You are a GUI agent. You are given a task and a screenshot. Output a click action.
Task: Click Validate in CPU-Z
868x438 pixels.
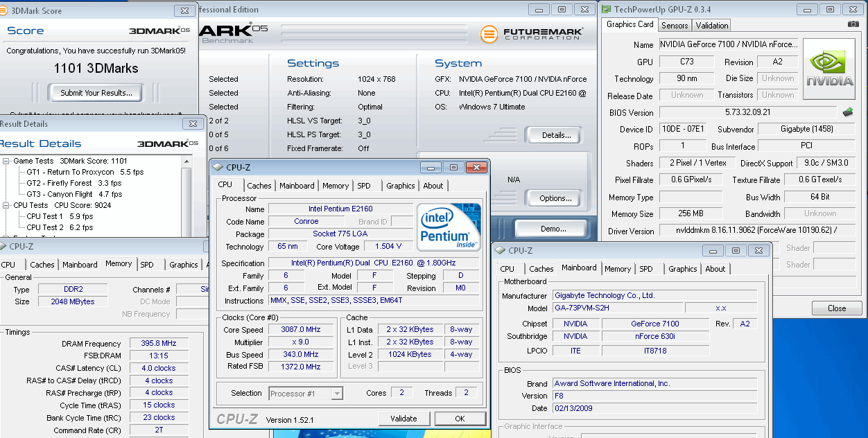[403, 419]
